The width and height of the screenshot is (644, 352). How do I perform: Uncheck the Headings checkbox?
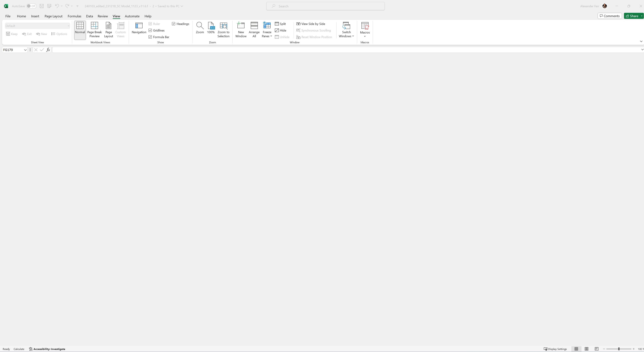(174, 24)
